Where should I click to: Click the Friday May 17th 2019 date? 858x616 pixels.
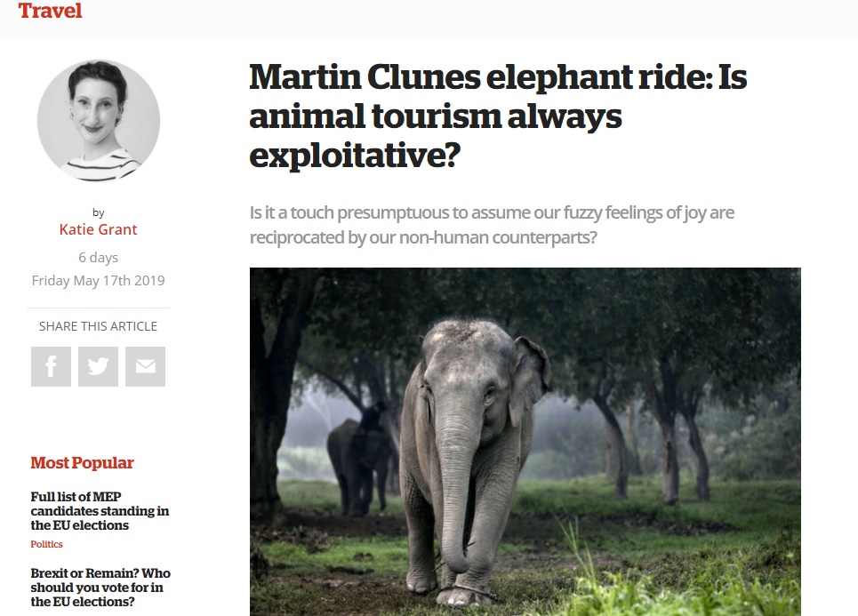coord(98,281)
